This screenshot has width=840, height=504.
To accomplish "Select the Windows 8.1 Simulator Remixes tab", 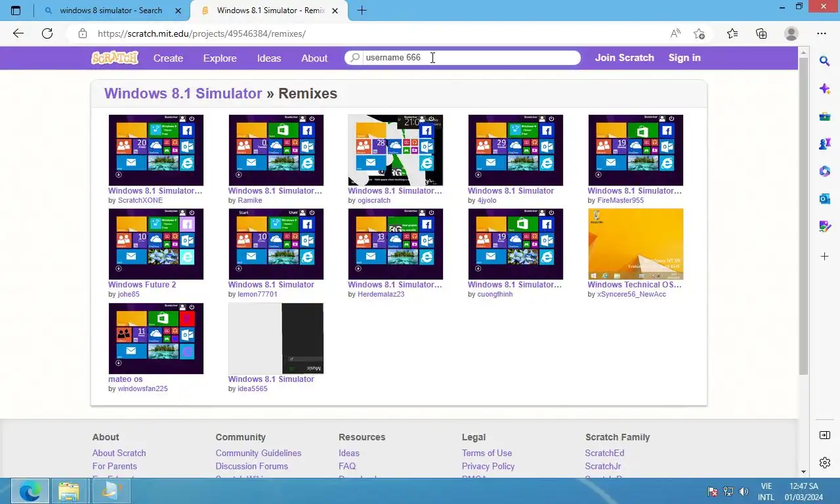I will 269,10.
